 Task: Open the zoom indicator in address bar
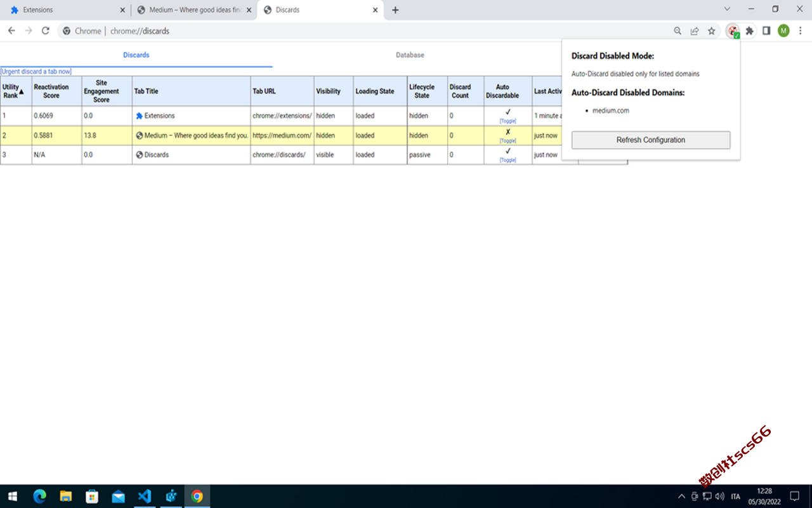coord(678,30)
